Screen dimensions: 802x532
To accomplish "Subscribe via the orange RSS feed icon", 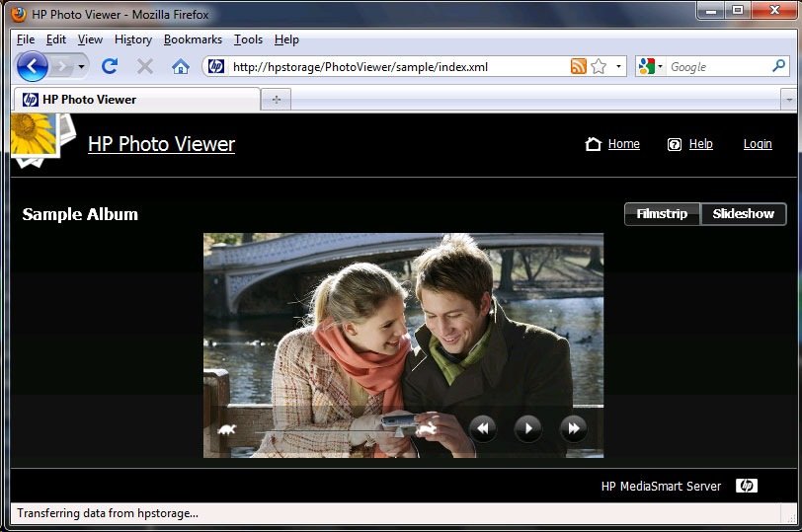I will click(579, 66).
